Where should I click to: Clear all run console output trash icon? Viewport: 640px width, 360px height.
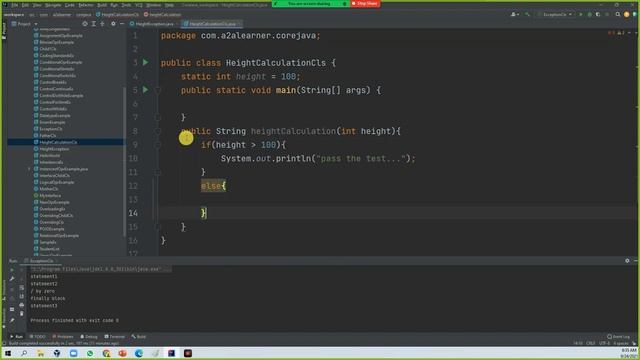22,313
